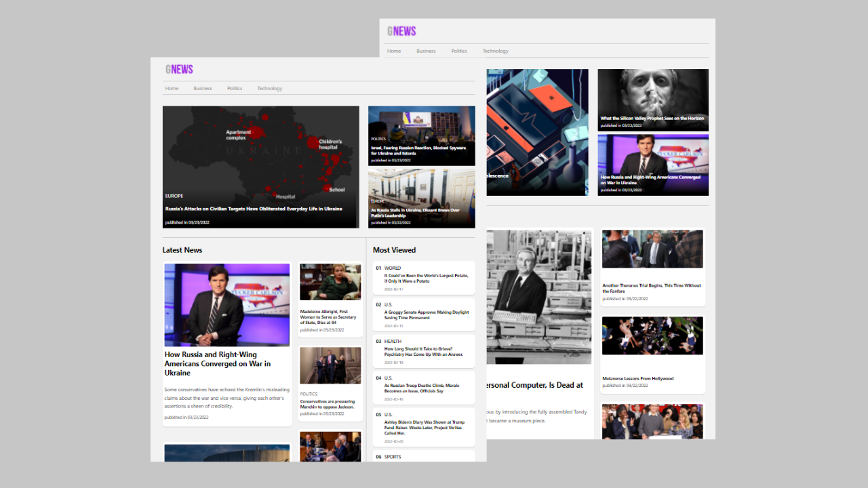Open 'Metaverse Lessons From Hollywood' in the back page
This screenshot has width=868, height=488.
point(638,379)
